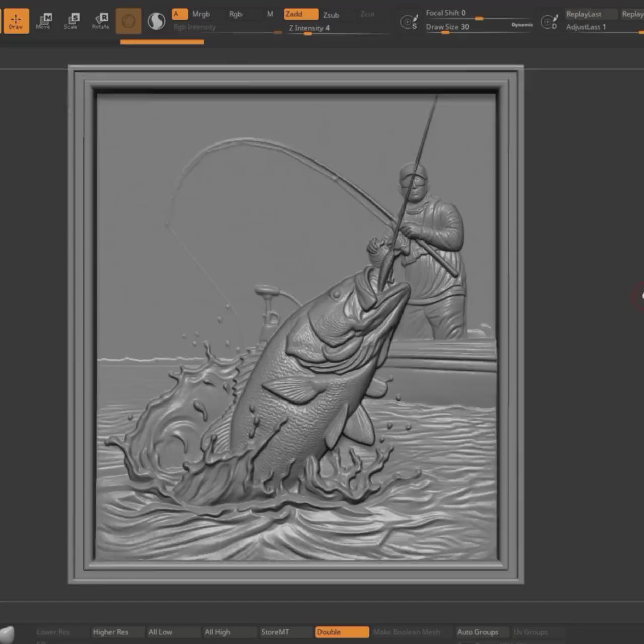Click the fisherman relief model in canvas
644x644 pixels.
(x=296, y=325)
